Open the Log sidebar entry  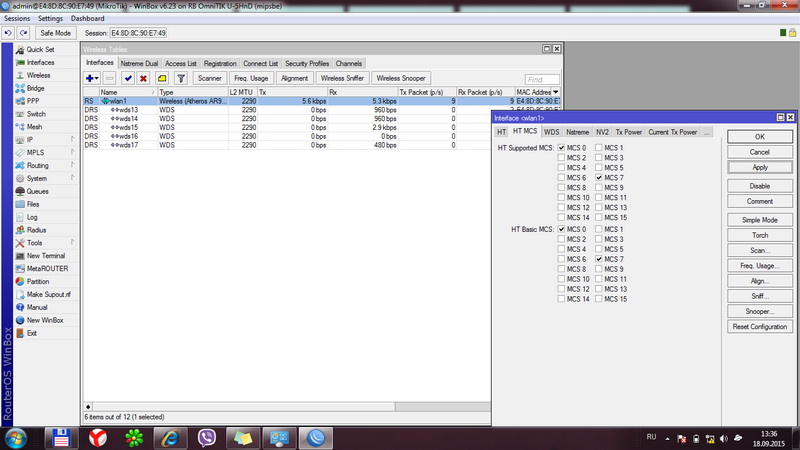32,217
